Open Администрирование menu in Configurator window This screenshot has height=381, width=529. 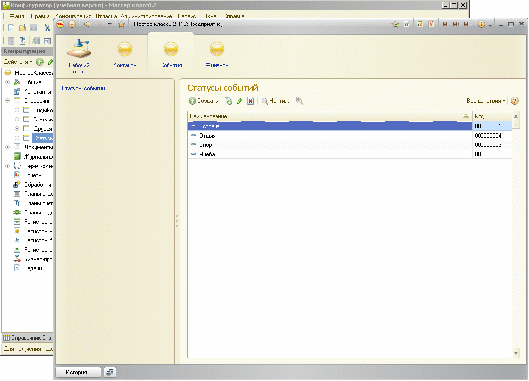click(x=146, y=16)
